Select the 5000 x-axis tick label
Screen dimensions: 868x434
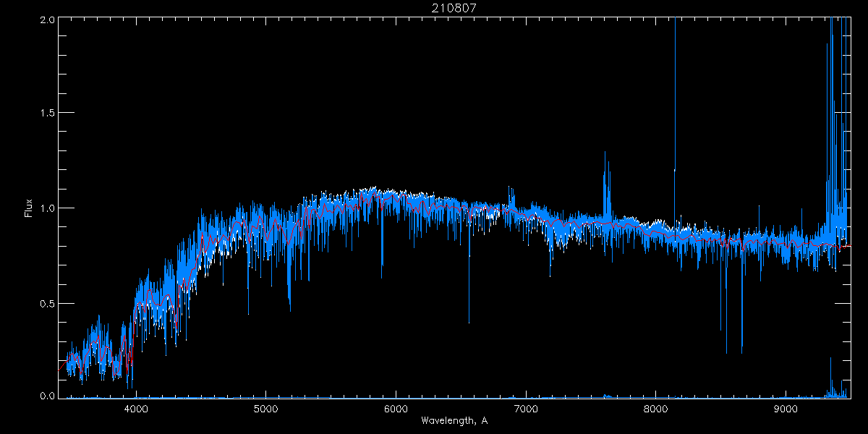pos(265,407)
